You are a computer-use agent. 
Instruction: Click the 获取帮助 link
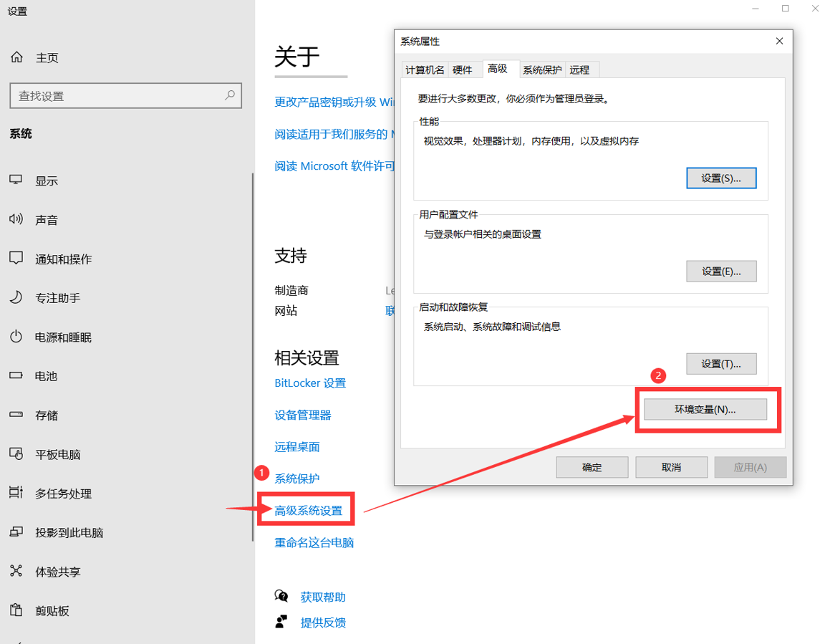[x=323, y=597]
